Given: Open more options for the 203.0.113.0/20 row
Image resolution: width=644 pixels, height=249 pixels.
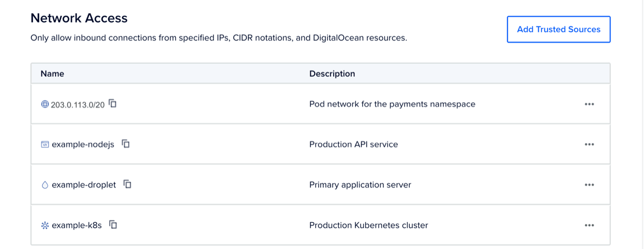Looking at the screenshot, I should click(589, 104).
